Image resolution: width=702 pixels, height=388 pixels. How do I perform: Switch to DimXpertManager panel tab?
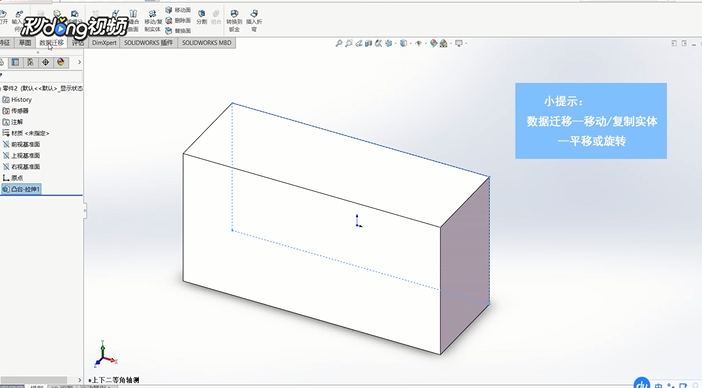pyautogui.click(x=45, y=62)
